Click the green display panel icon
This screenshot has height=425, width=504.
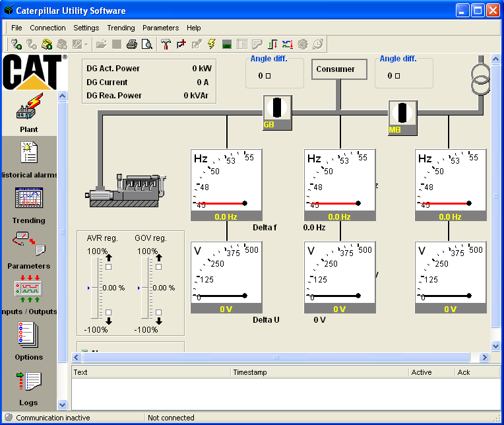click(227, 45)
